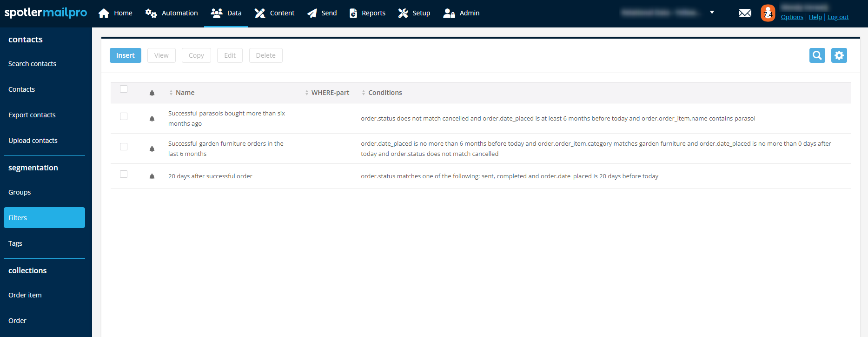Check the Successful parasols filter checkbox
The height and width of the screenshot is (337, 868).
(x=124, y=116)
